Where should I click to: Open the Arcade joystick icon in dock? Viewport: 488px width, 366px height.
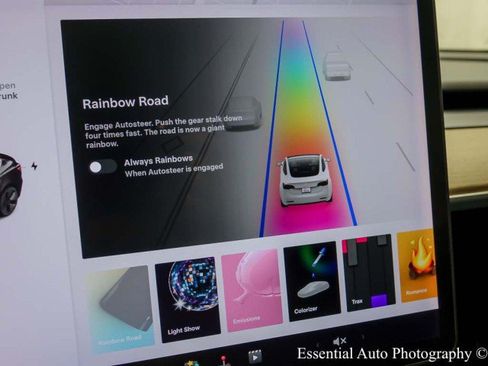224,361
